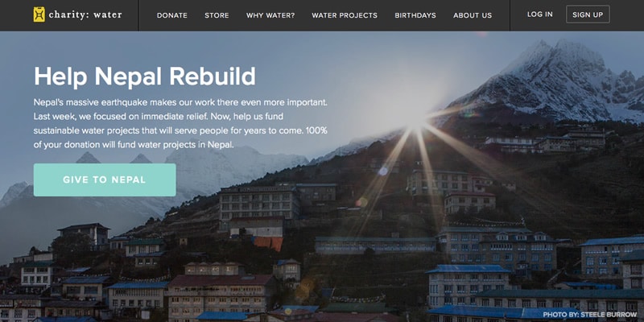The image size is (644, 322).
Task: Click the Sign Up button
Action: click(588, 14)
